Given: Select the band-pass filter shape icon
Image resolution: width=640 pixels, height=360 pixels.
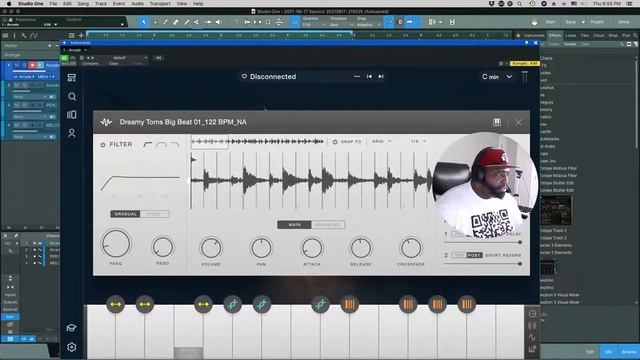Looking at the screenshot, I should tap(162, 144).
